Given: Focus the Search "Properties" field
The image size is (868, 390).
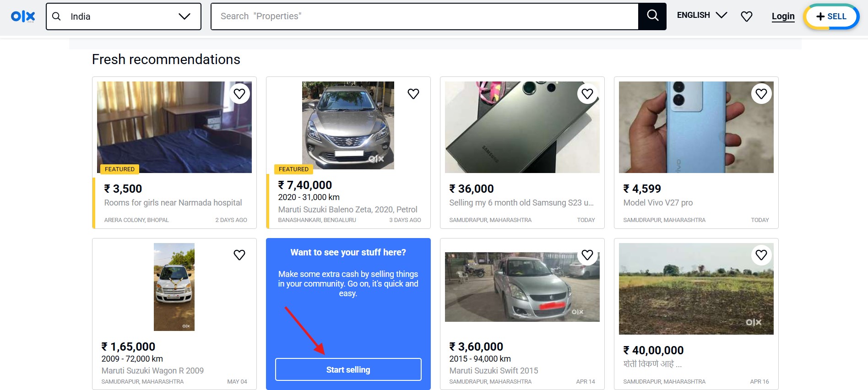Looking at the screenshot, I should (424, 16).
